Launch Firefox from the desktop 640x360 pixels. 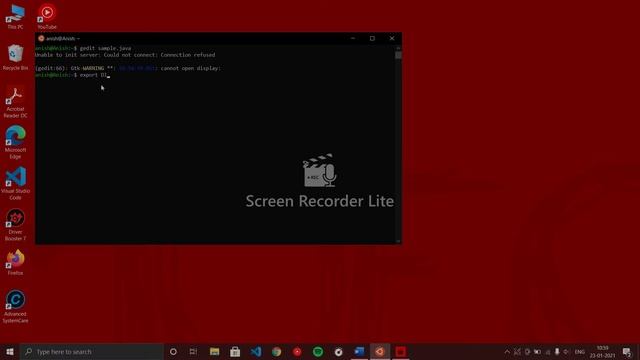(x=15, y=262)
